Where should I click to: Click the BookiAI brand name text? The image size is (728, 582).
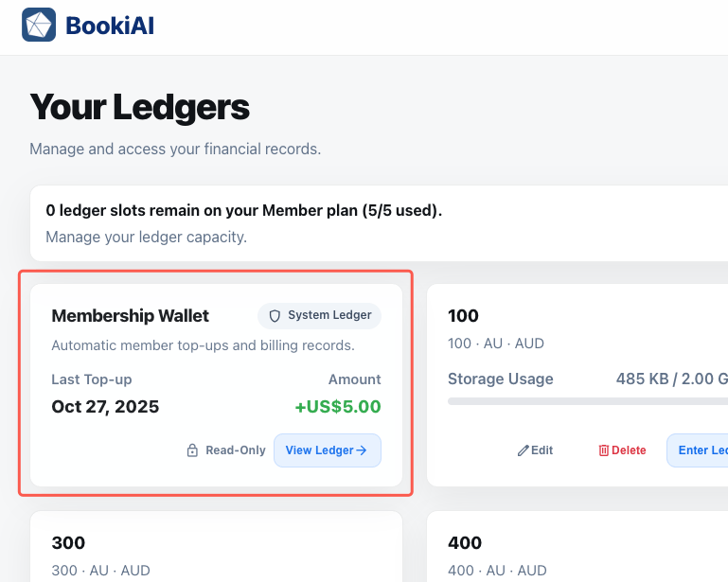[x=110, y=26]
